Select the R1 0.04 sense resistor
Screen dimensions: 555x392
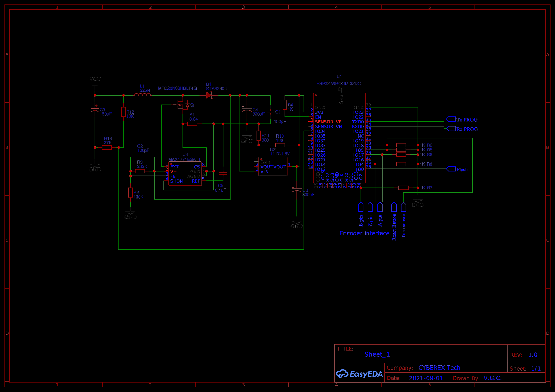pos(192,124)
